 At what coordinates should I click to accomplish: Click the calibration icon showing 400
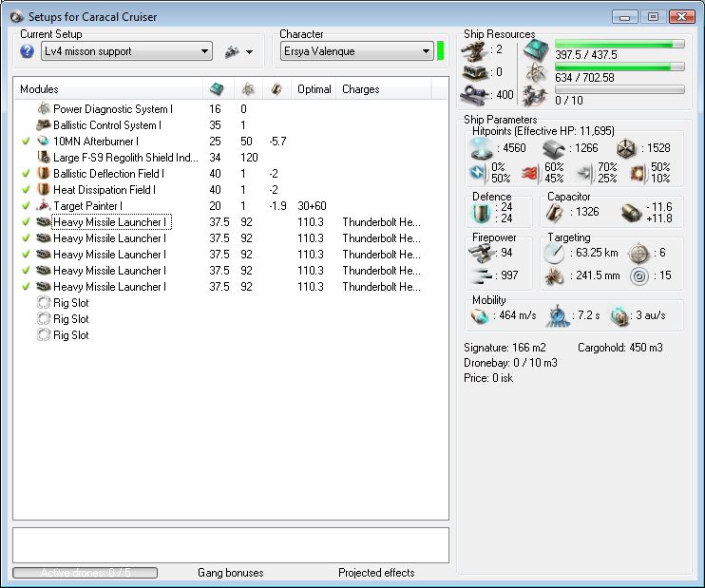[475, 94]
